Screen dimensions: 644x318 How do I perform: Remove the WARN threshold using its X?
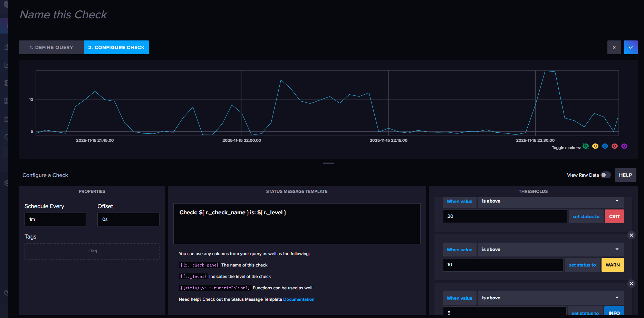[x=631, y=235]
